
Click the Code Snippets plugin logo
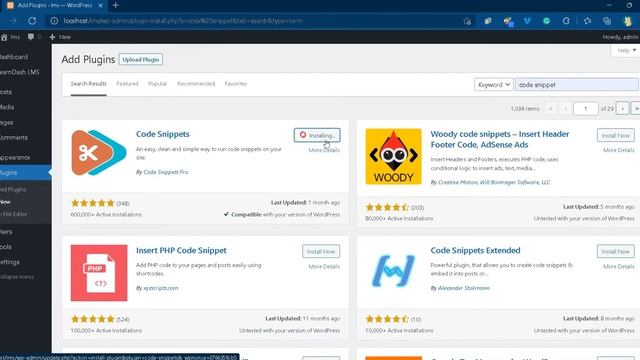pos(99,152)
